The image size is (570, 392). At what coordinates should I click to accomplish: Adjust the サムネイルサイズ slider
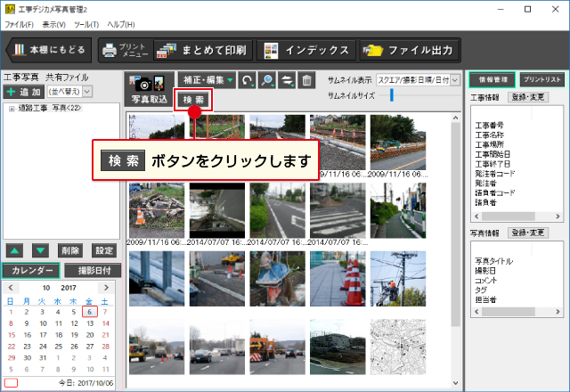(392, 95)
